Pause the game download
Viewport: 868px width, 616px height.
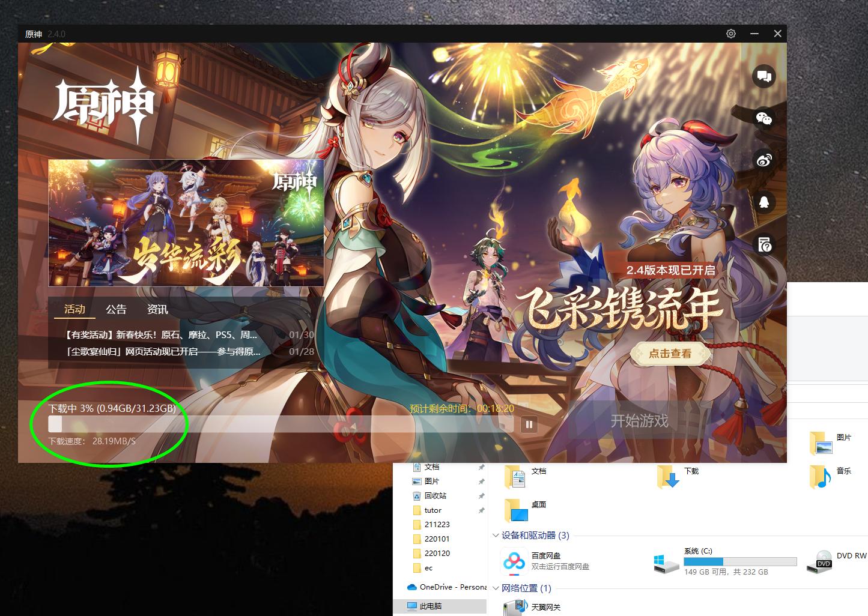point(529,424)
